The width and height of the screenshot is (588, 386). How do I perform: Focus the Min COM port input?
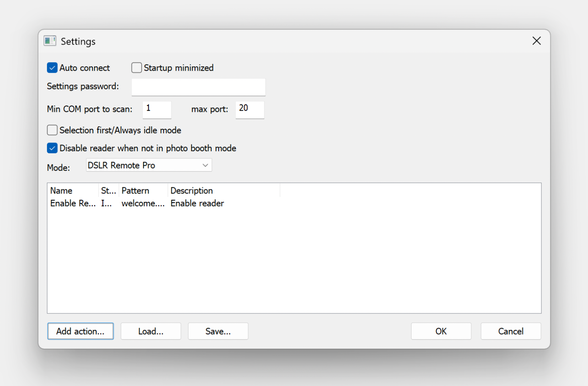click(157, 109)
